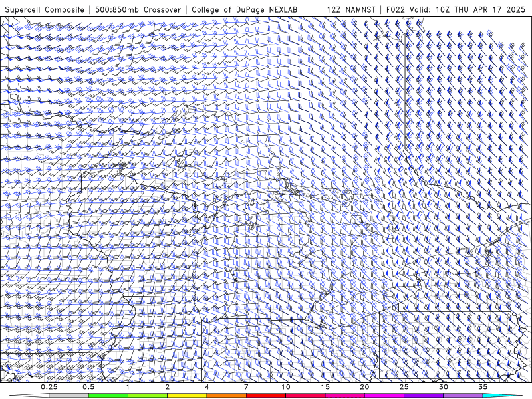Click the legend value 25
Image resolution: width=532 pixels, height=399 pixels.
(404, 387)
